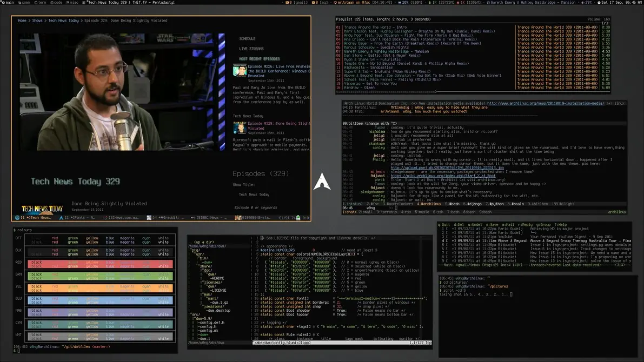Select Mutt message 3 from YouTube

(534, 237)
